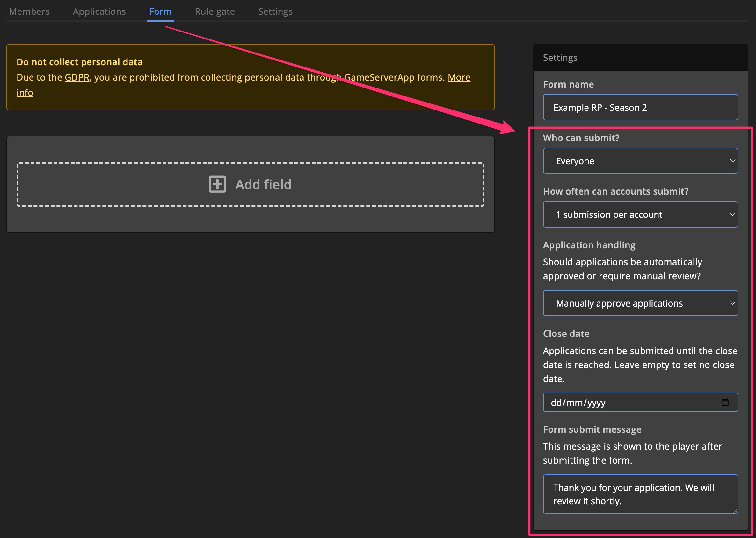Image resolution: width=756 pixels, height=538 pixels.
Task: Click the plus icon to add a field
Action: [217, 185]
